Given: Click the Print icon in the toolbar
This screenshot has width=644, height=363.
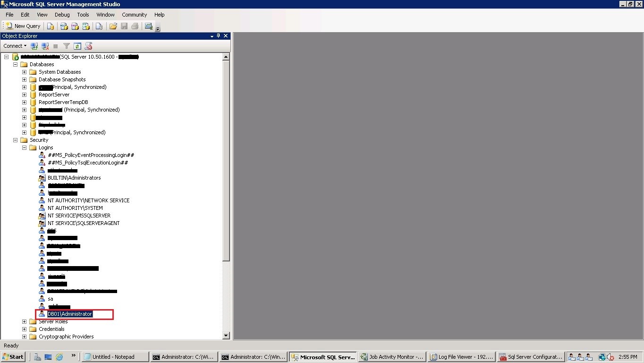Looking at the screenshot, I should coord(135,26).
